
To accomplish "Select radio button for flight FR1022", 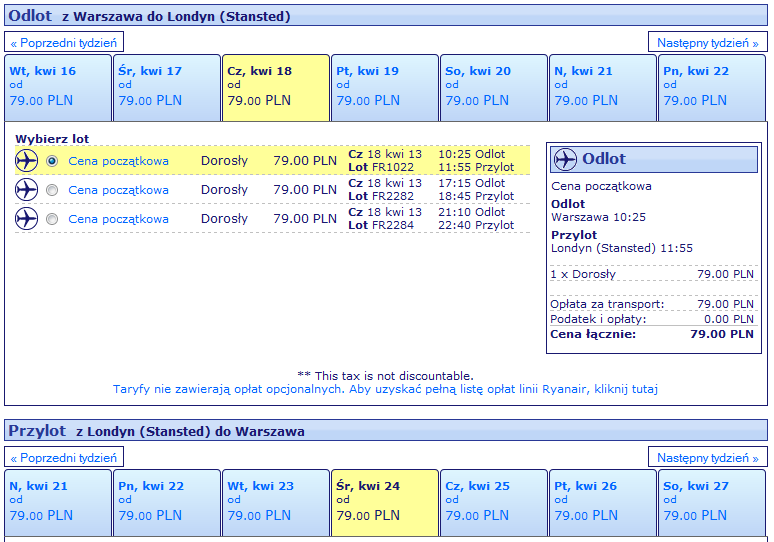I will click(x=52, y=161).
